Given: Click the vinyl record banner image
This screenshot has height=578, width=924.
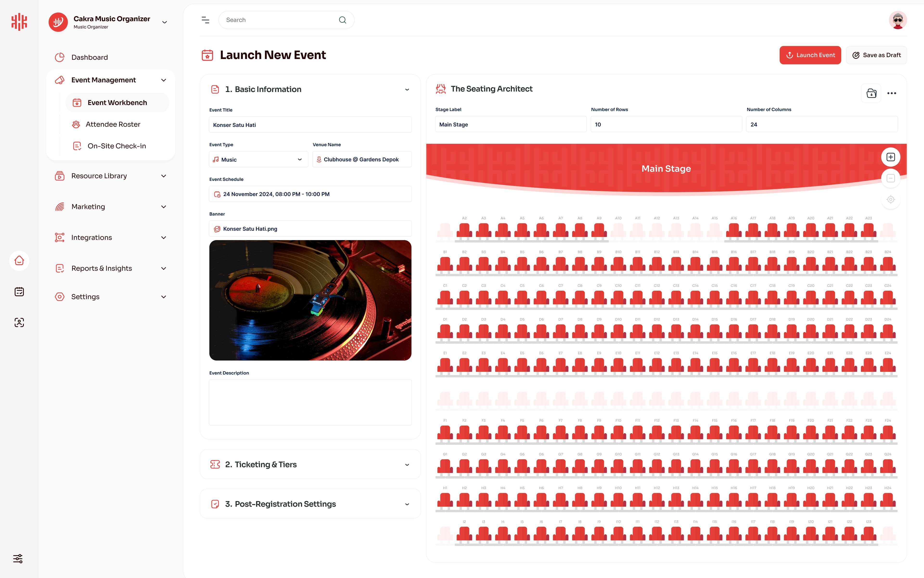Looking at the screenshot, I should point(310,301).
